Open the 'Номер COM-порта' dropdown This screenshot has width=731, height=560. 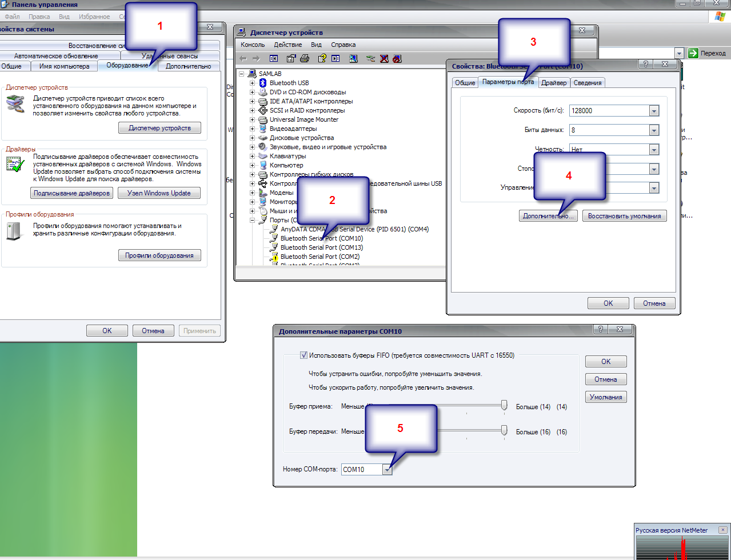click(388, 469)
